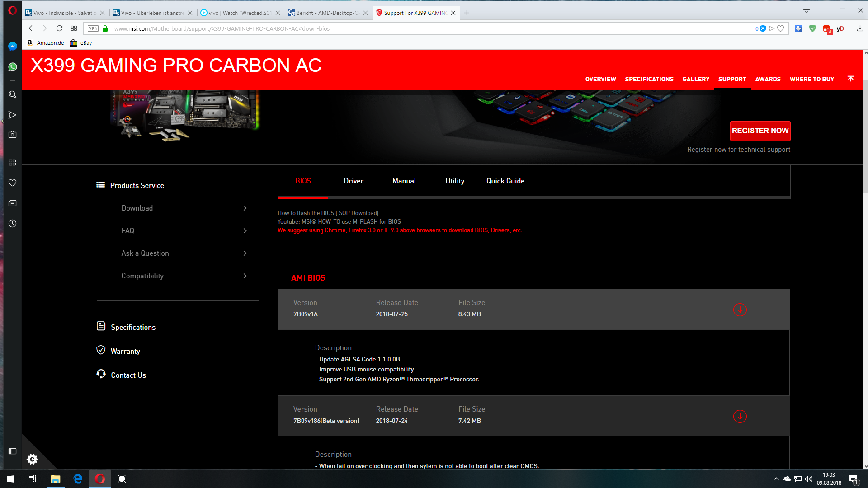Image resolution: width=868 pixels, height=488 pixels.
Task: Download BIOS version 7B09v1A
Action: click(x=740, y=310)
